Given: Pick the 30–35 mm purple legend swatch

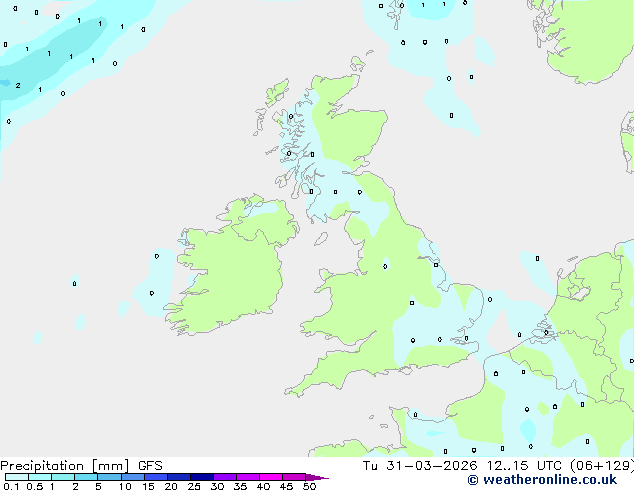Looking at the screenshot, I should coord(225,477).
